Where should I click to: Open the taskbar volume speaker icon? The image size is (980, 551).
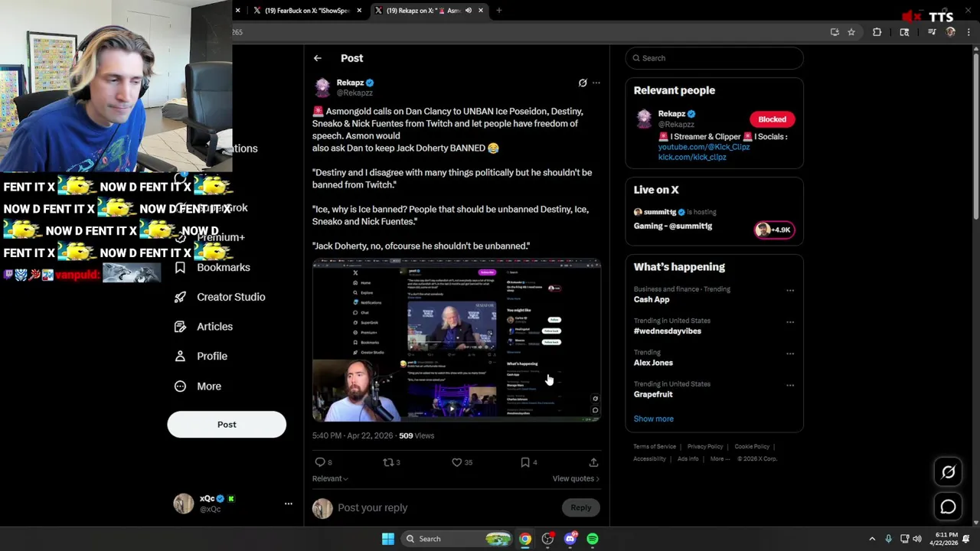tap(917, 539)
